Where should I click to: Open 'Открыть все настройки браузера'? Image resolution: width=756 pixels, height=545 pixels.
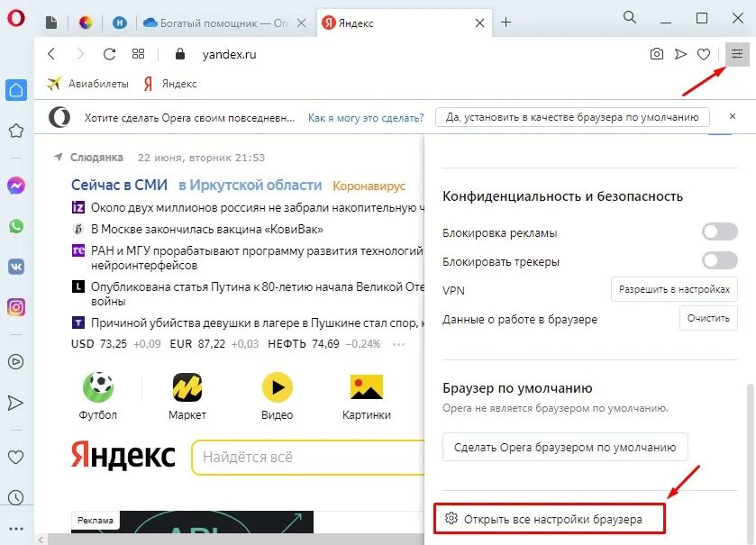pyautogui.click(x=550, y=519)
